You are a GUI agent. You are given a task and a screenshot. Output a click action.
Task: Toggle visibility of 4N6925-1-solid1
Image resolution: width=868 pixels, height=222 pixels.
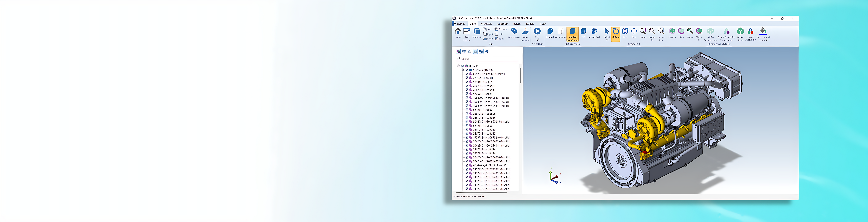[x=467, y=78]
